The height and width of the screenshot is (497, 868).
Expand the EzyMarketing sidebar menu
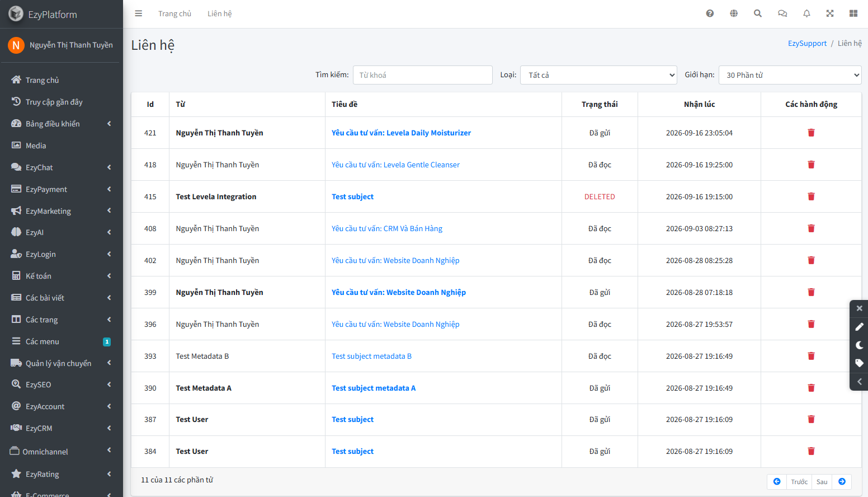[x=62, y=211]
